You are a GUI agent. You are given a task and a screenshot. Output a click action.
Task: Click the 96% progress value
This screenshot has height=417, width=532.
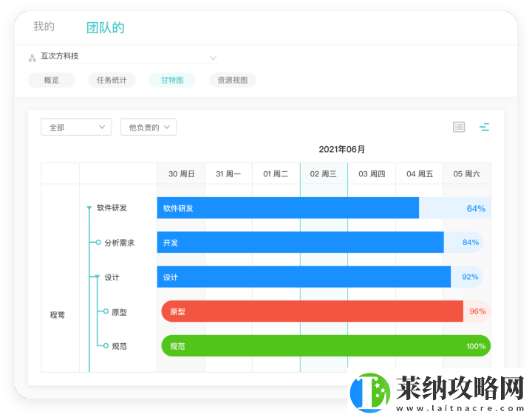click(x=477, y=311)
